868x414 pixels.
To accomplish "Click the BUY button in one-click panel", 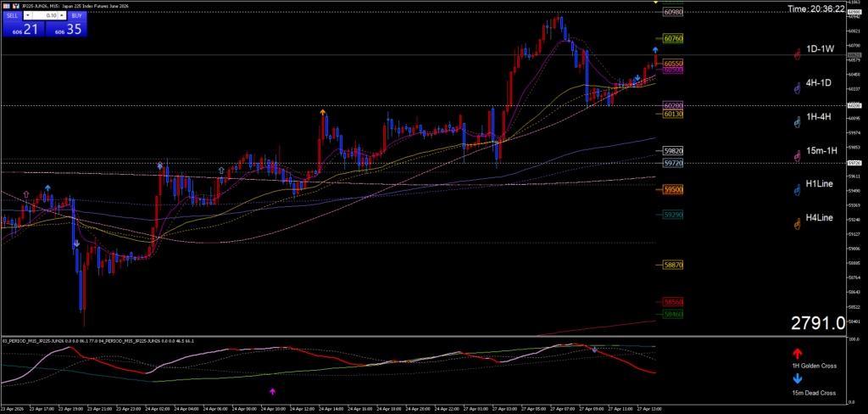I will pyautogui.click(x=77, y=15).
